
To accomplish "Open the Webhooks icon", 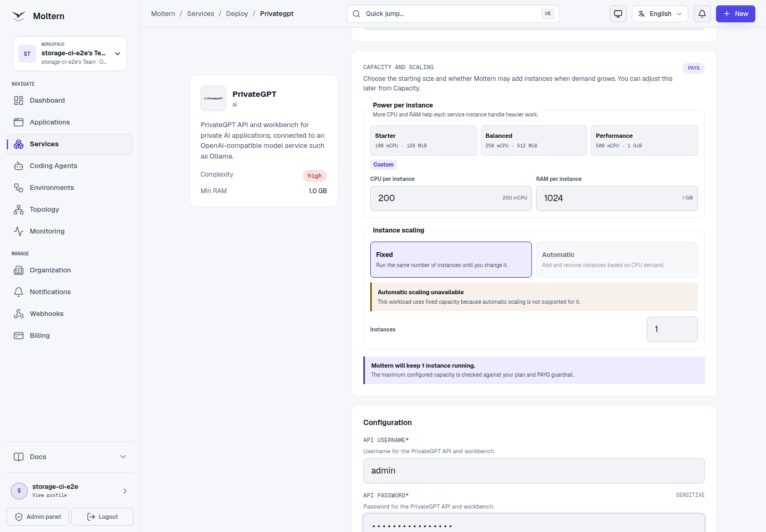I will 19,314.
